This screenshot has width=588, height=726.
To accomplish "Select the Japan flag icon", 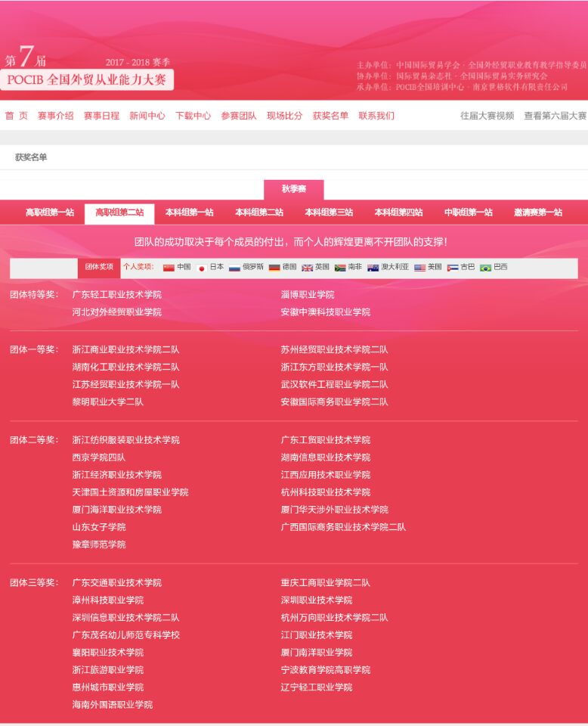I will click(202, 268).
